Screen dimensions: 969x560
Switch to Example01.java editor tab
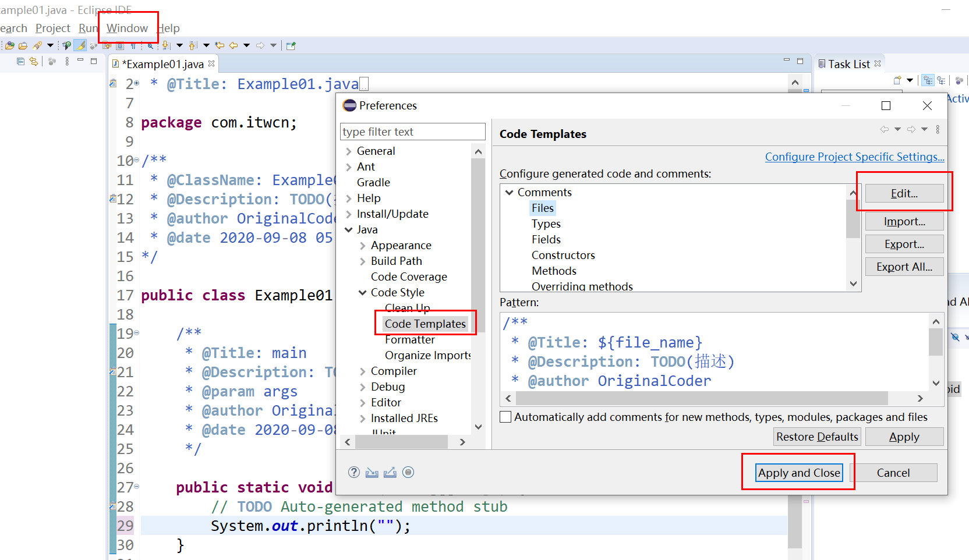tap(164, 64)
